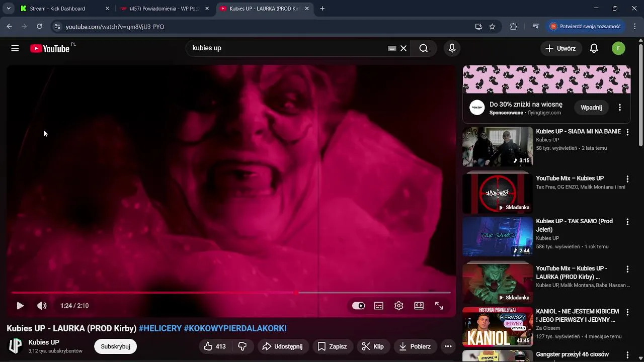Viewport: 644px width, 362px height.
Task: Open the YouTube guide hamburger menu
Action: click(x=15, y=48)
